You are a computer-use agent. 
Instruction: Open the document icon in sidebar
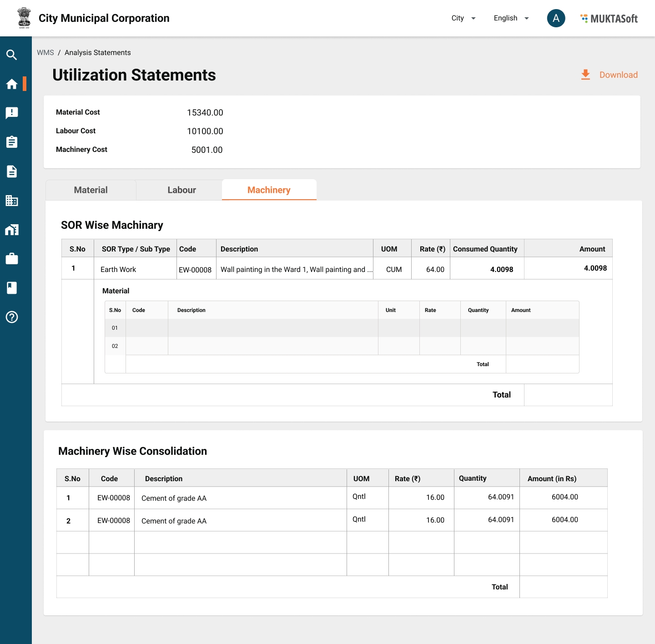point(12,171)
